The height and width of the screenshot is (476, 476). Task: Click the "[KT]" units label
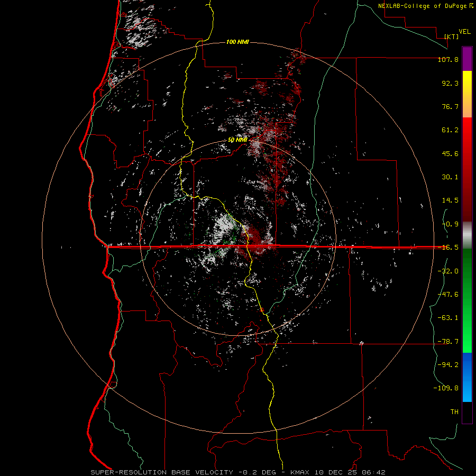452,36
